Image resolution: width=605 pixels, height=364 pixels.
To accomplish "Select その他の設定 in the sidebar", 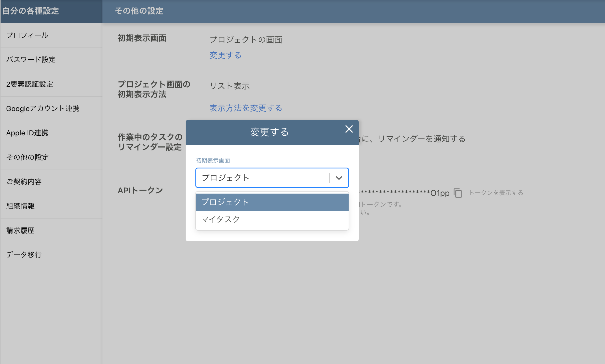I will [27, 157].
